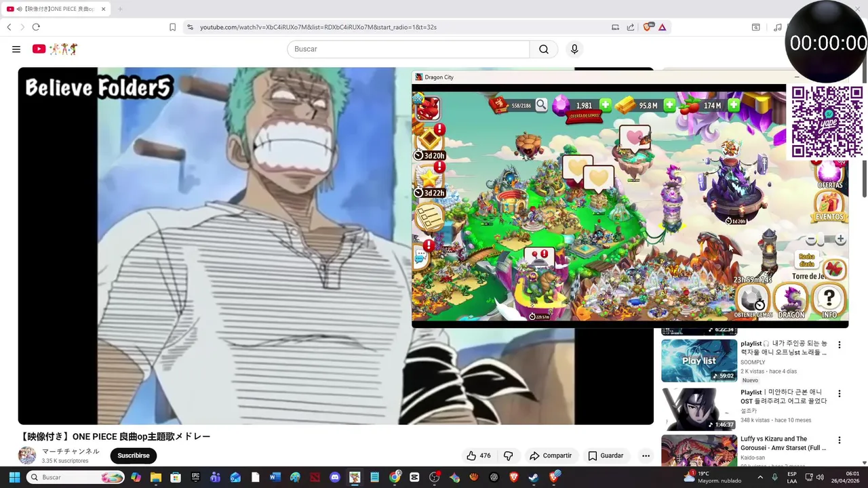Viewport: 868px width, 488px height.
Task: Add food with the plus next to 174 M
Action: (734, 105)
